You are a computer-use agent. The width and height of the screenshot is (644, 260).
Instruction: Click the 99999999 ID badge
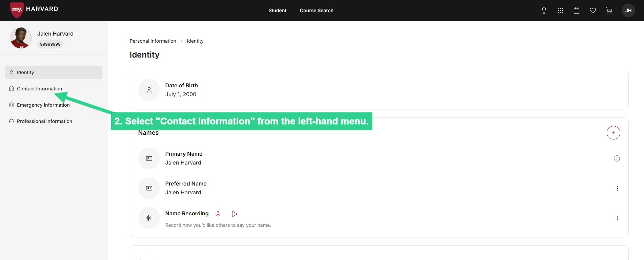click(50, 44)
